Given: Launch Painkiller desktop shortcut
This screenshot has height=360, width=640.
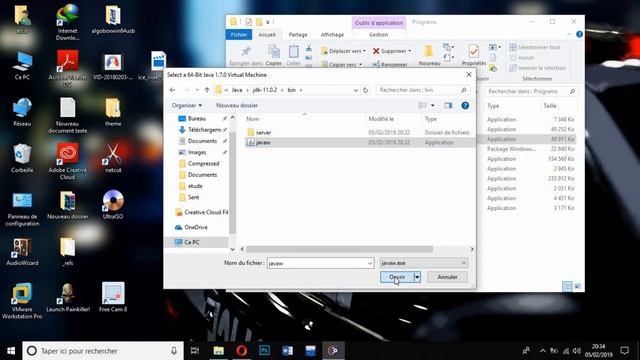Looking at the screenshot, I should click(x=67, y=297).
